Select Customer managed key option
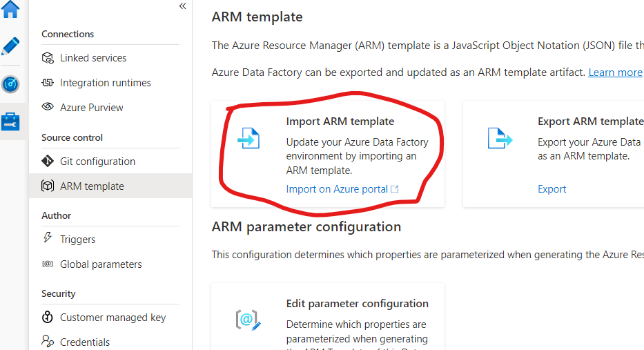Screen dimensions: 644x350 coord(113,318)
